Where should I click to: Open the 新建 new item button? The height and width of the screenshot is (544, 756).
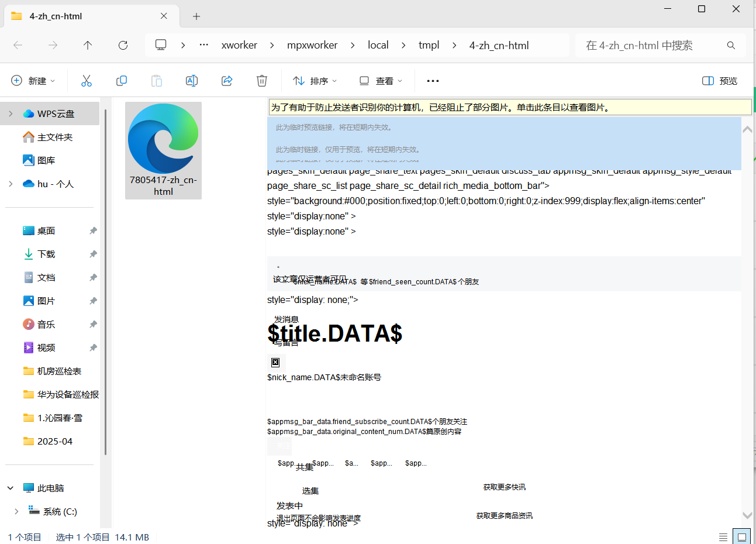click(x=33, y=81)
